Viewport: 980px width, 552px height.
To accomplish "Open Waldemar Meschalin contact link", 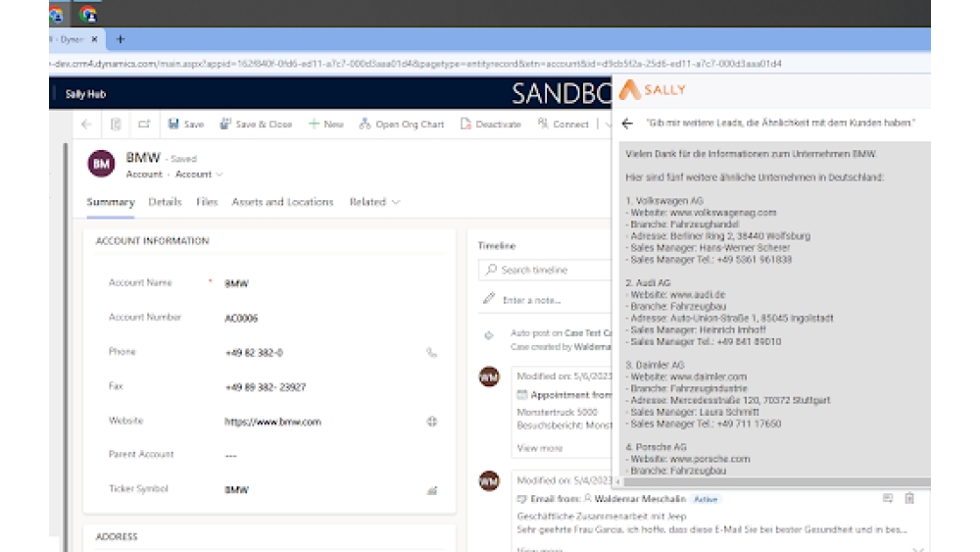I will 640,499.
